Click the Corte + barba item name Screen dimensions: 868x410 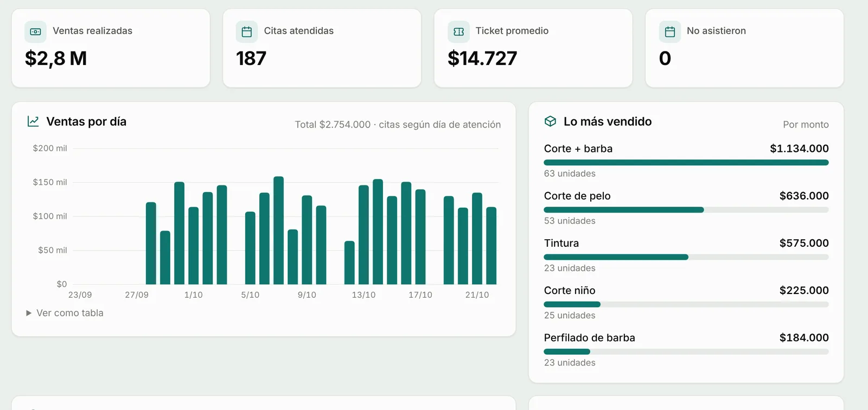pyautogui.click(x=578, y=149)
